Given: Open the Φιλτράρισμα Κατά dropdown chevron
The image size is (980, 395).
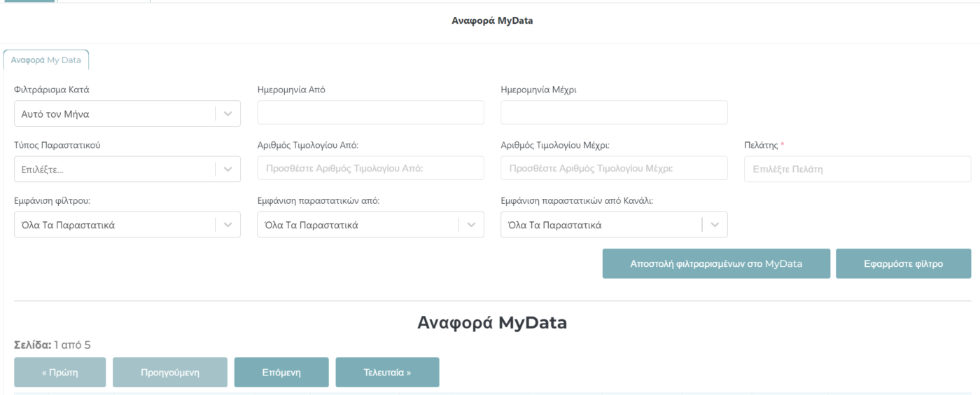Looking at the screenshot, I should point(227,114).
